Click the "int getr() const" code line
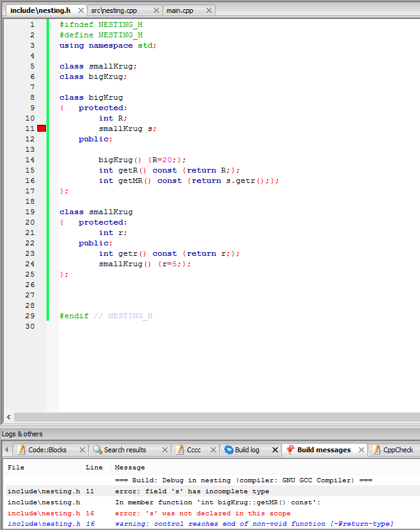The image size is (420, 530). 169,253
